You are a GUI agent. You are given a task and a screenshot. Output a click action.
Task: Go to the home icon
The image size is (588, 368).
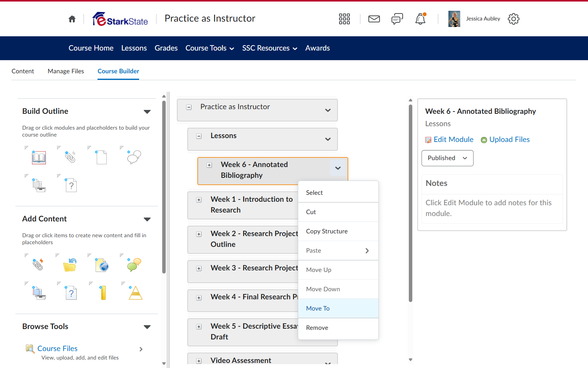pos(72,19)
